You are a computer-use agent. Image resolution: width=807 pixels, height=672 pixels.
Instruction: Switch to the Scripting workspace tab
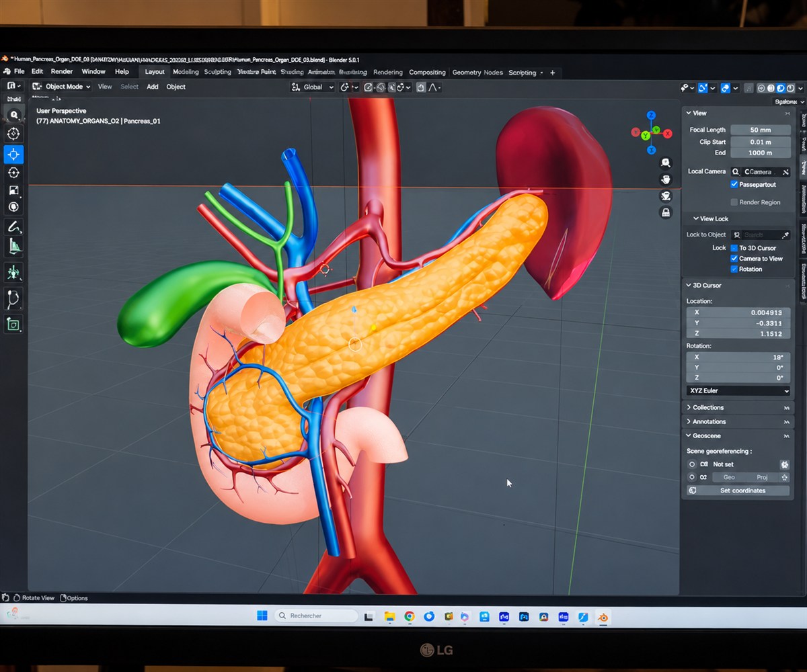[523, 73]
